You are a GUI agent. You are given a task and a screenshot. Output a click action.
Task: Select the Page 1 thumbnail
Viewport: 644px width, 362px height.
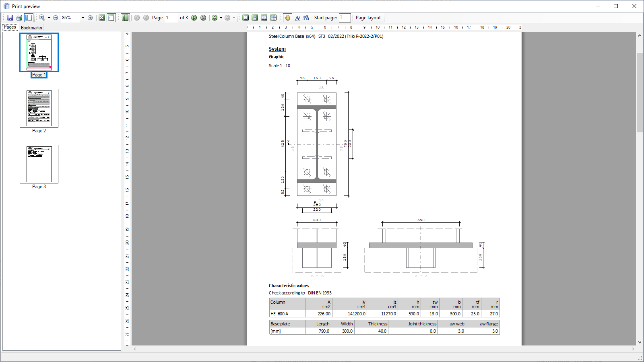click(x=39, y=52)
